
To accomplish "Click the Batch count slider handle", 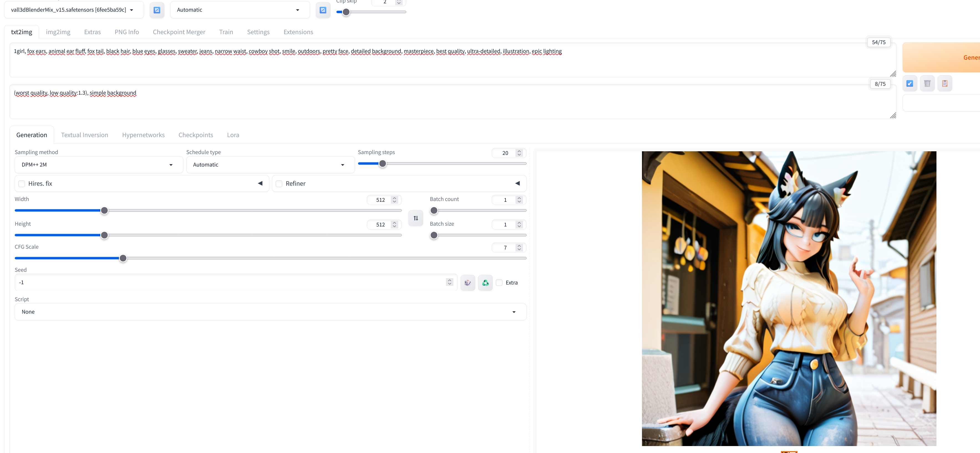I will coord(434,210).
